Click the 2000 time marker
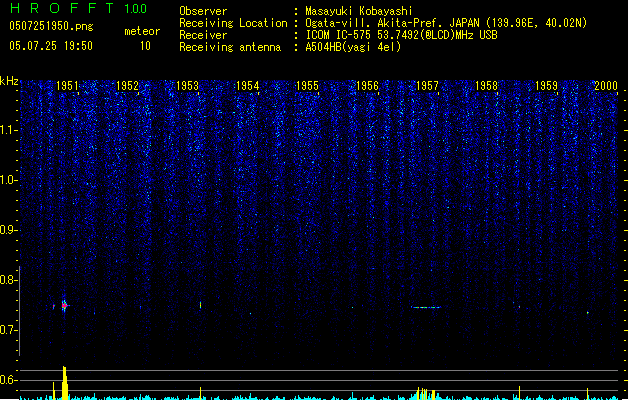The width and height of the screenshot is (629, 400). 606,86
